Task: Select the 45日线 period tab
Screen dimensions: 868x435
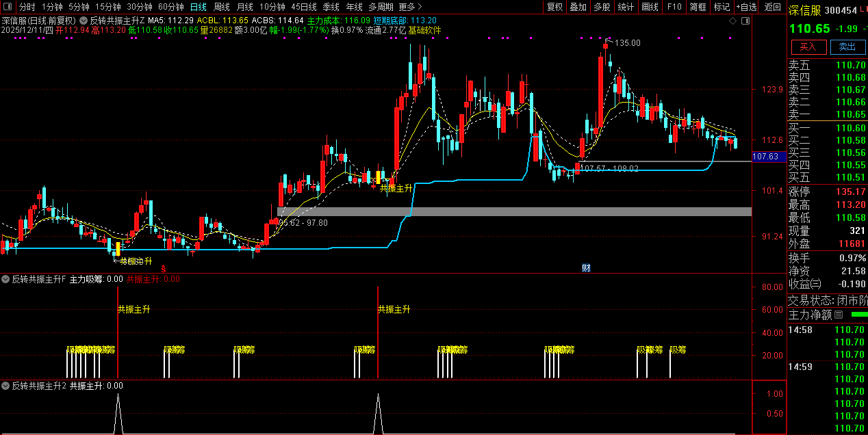Action: pos(303,7)
